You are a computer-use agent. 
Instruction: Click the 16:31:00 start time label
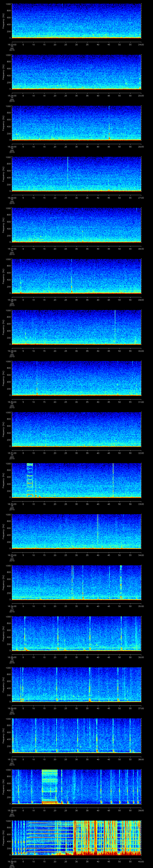click(12, 453)
